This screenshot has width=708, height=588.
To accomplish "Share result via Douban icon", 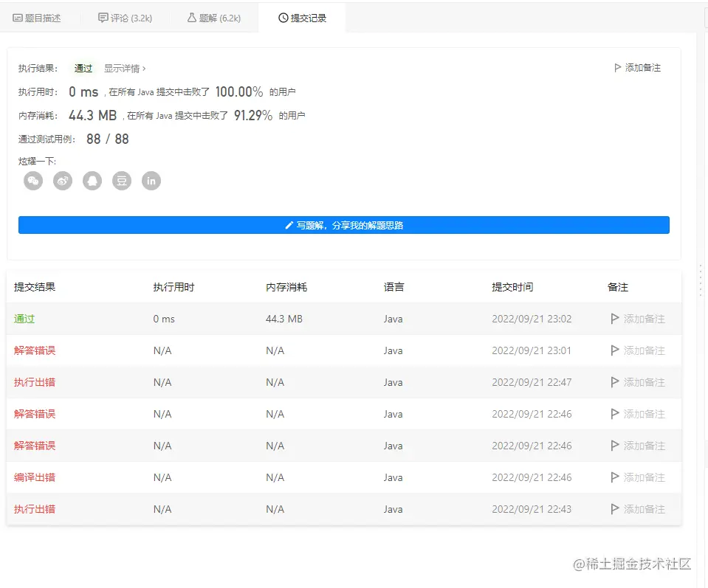I will click(x=122, y=181).
